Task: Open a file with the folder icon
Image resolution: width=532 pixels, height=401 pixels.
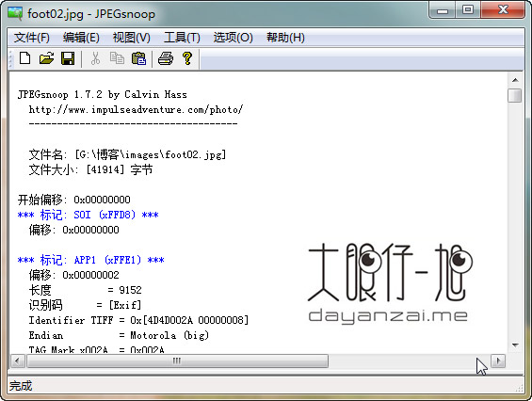Action: [46, 58]
